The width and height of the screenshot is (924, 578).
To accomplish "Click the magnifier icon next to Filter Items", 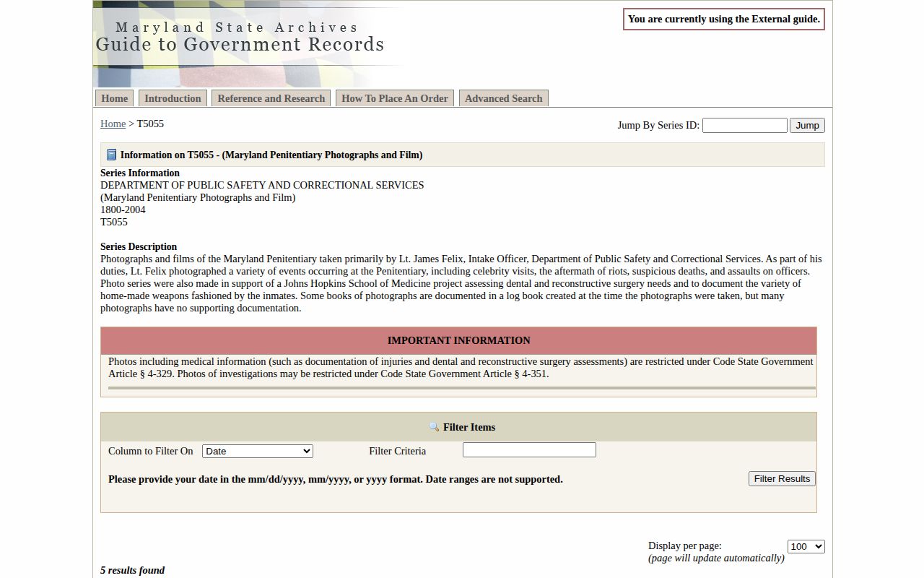I will [x=434, y=427].
